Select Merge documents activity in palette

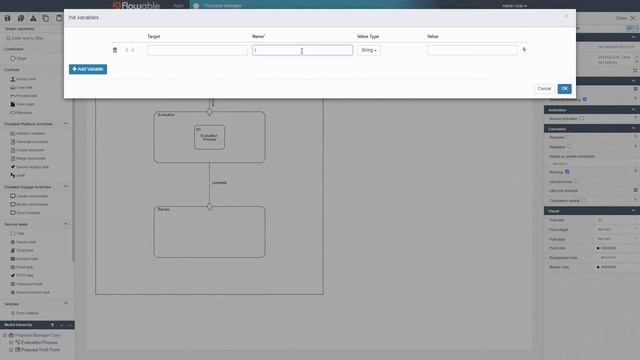coord(28,158)
